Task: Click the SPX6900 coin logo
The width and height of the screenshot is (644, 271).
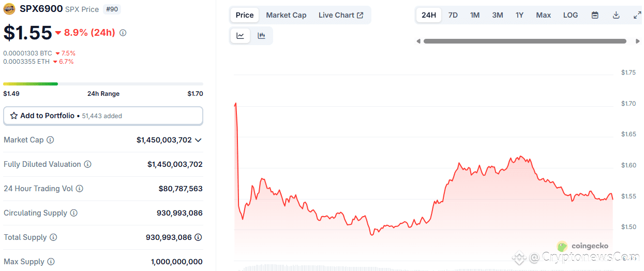Action: tap(9, 9)
